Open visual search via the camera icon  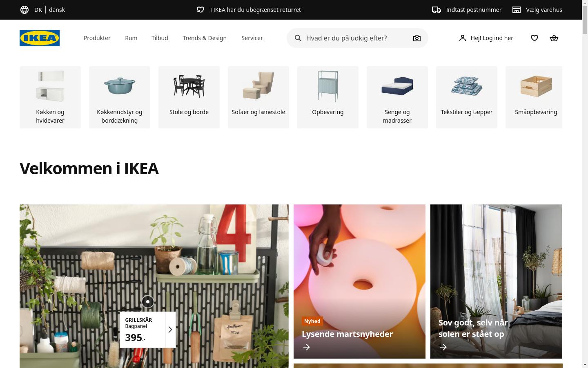point(416,38)
